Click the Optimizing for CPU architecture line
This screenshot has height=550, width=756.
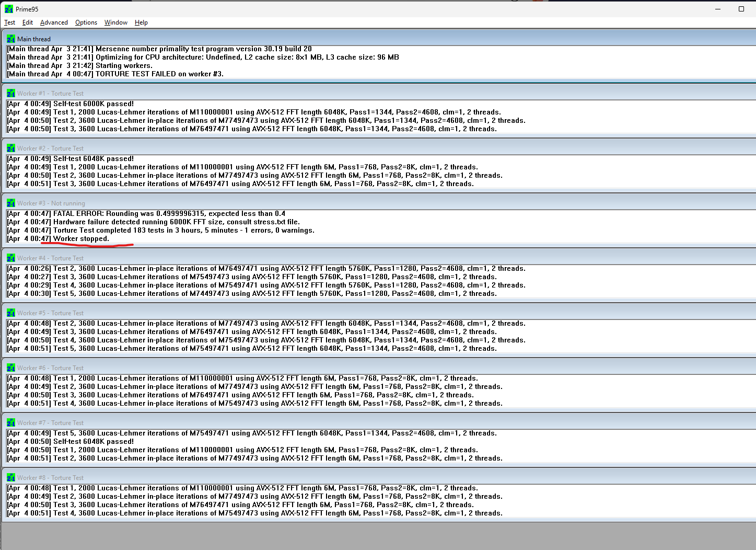pyautogui.click(x=203, y=58)
